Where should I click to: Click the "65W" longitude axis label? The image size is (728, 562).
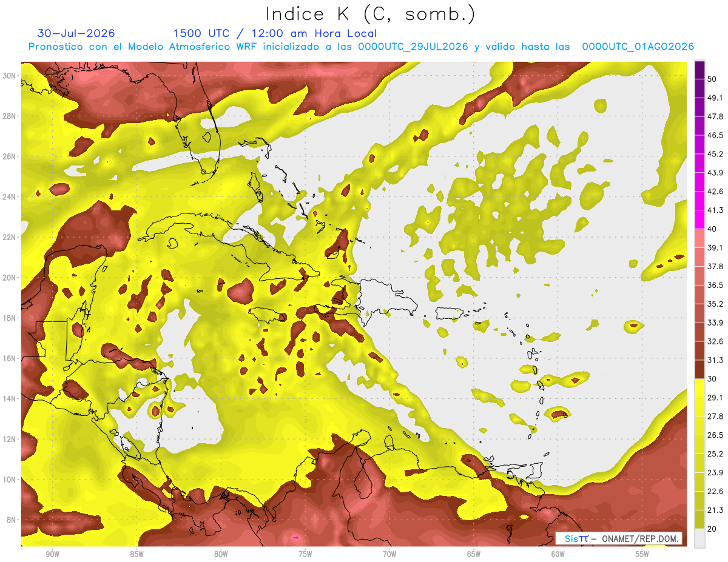tap(474, 554)
